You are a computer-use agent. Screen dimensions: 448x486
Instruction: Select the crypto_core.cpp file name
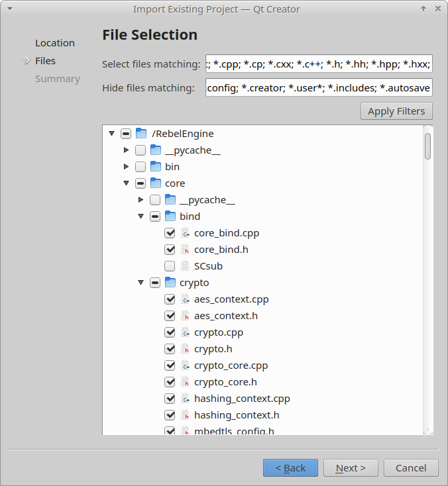(x=231, y=365)
